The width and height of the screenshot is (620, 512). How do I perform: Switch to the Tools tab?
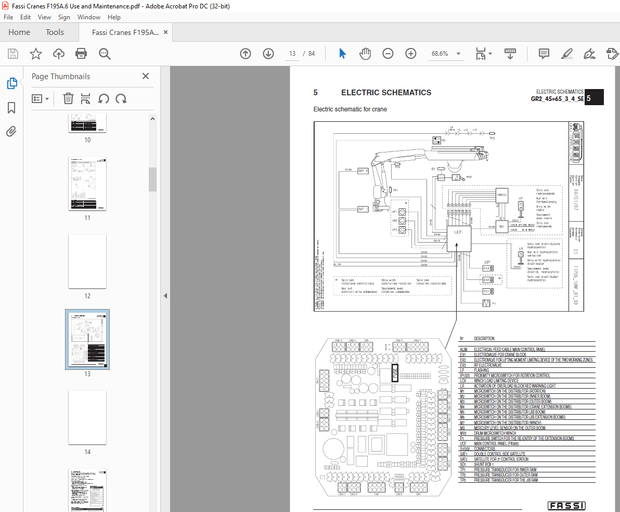(55, 32)
